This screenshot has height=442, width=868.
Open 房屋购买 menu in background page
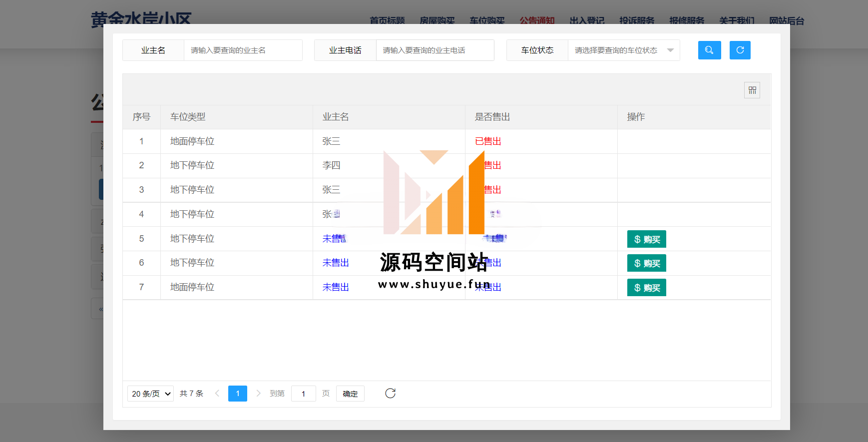(437, 20)
